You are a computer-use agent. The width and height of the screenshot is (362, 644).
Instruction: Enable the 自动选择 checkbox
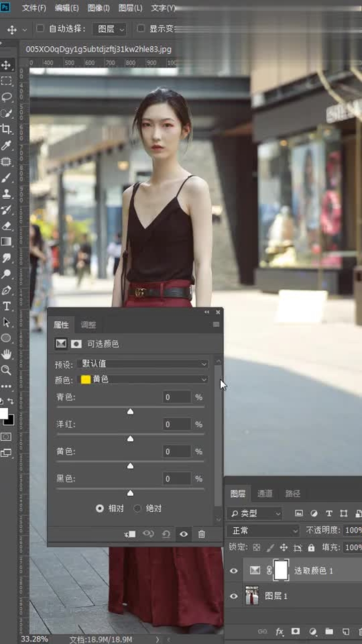click(41, 28)
